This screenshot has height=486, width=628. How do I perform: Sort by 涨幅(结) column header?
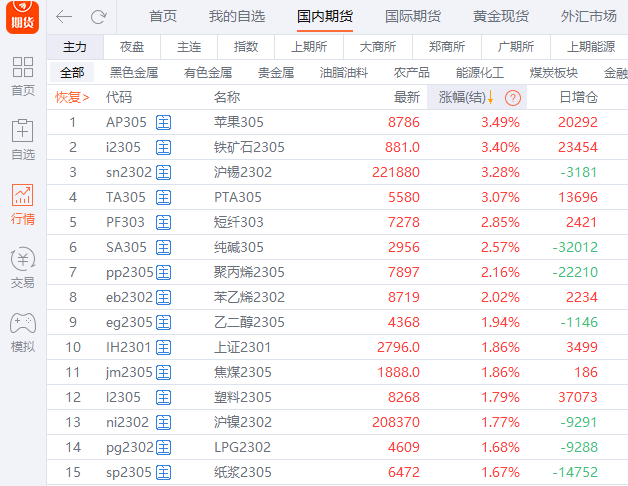(467, 97)
